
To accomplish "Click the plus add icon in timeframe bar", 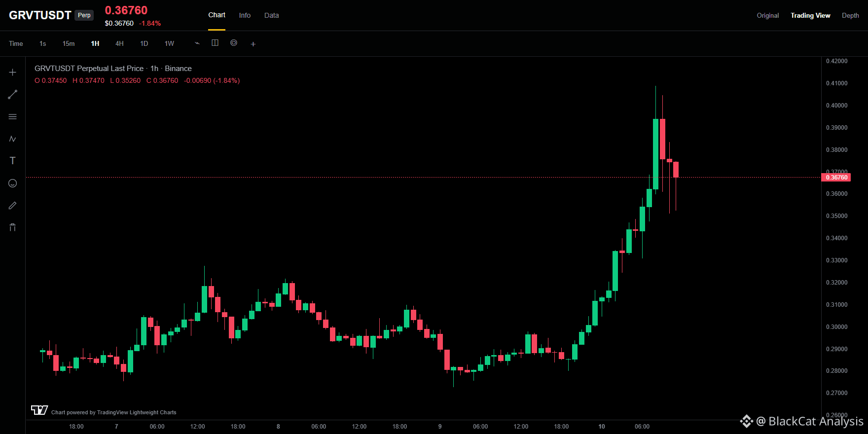I will point(253,44).
